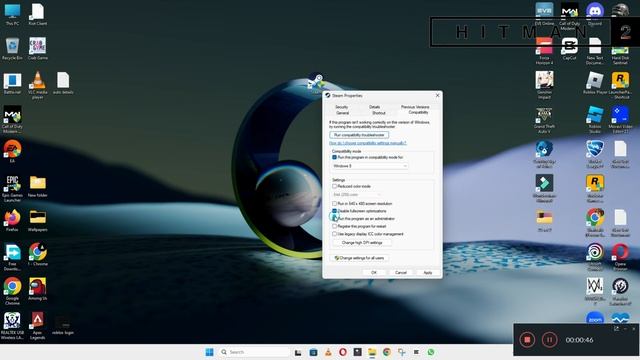Enable Run in 640 x 480 screen resolution
This screenshot has height=360, width=640.
click(334, 203)
